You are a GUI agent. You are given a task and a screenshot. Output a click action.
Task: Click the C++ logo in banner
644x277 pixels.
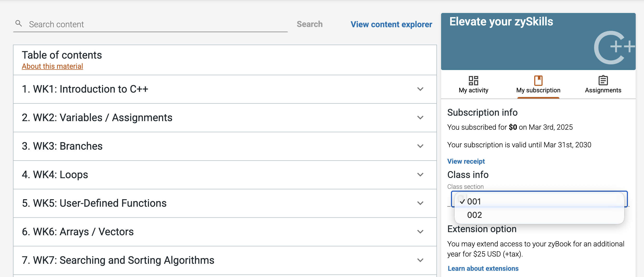click(614, 48)
